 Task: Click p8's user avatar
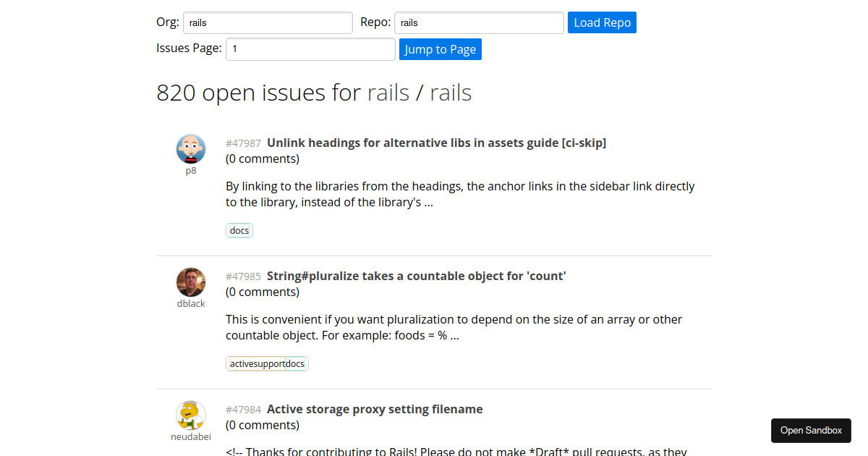[x=190, y=148]
